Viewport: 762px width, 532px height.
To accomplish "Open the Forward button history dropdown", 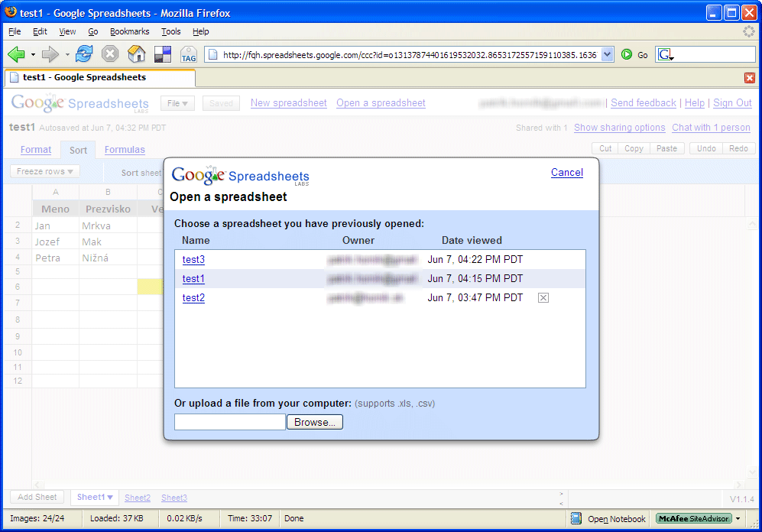I will click(67, 54).
